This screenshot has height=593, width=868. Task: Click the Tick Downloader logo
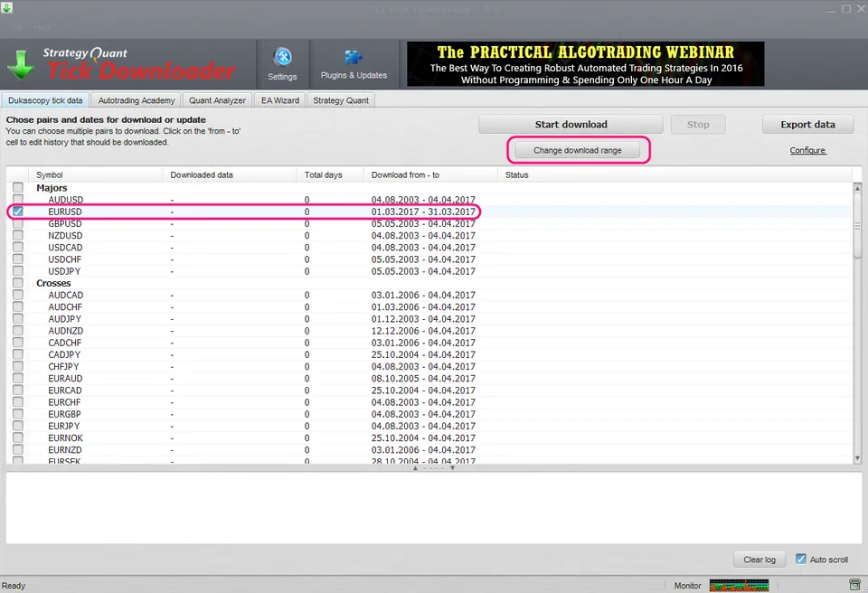point(122,63)
